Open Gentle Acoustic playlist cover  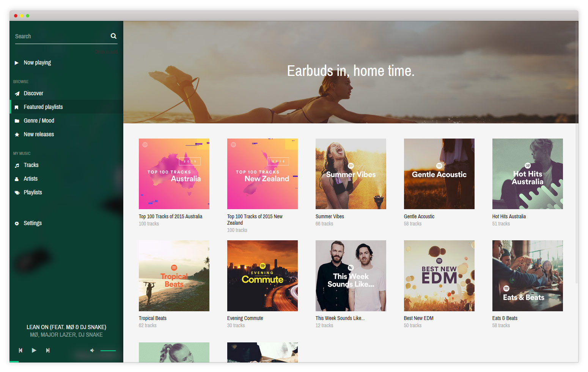click(x=439, y=174)
